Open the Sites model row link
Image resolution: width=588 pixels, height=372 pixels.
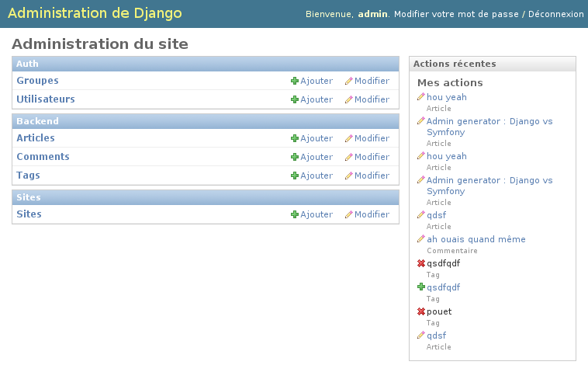coord(29,214)
